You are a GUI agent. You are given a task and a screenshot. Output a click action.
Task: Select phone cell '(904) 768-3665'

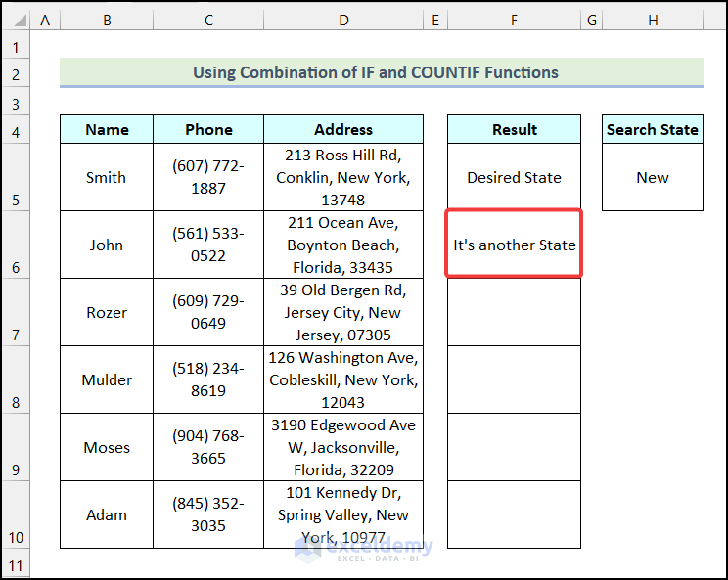[208, 447]
